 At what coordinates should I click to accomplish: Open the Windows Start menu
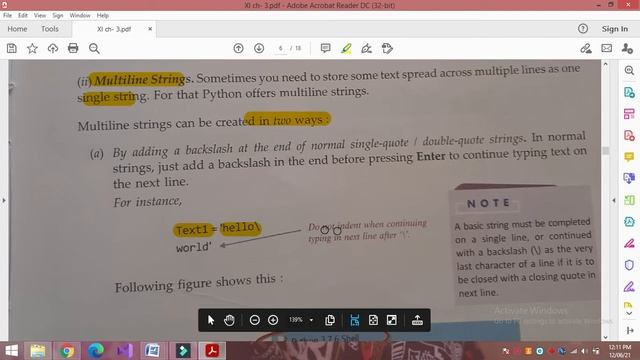[x=11, y=351]
